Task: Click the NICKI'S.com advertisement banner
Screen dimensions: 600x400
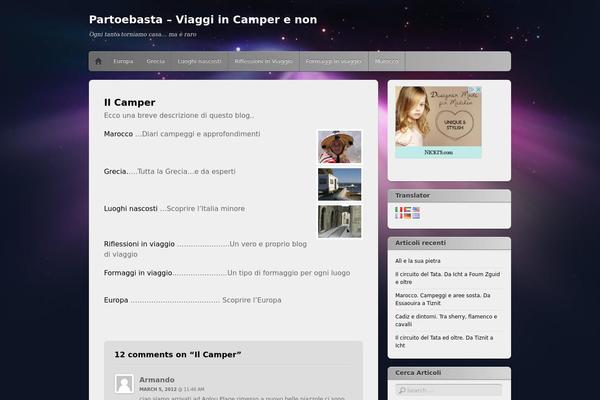Action: 439,122
